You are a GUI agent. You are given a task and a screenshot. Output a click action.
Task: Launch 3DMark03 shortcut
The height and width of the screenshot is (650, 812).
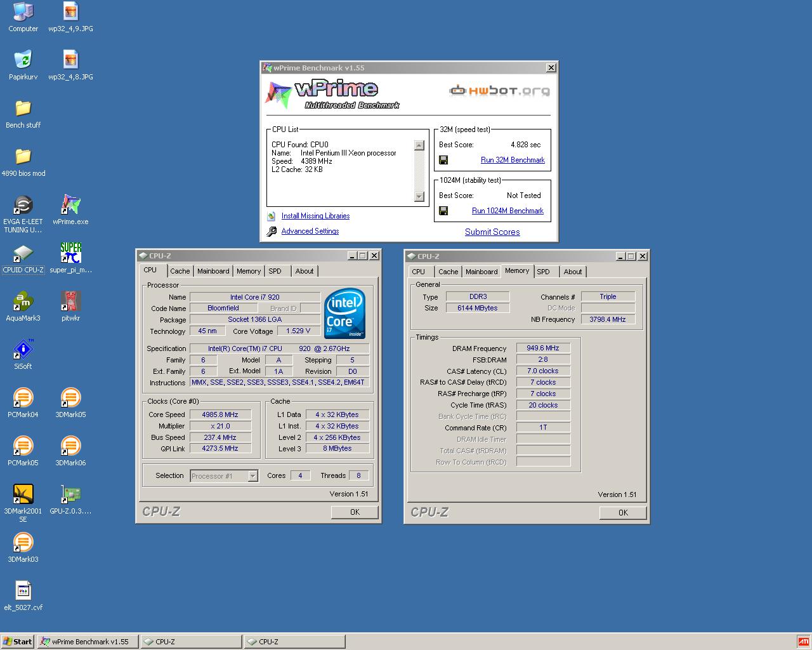[x=23, y=548]
